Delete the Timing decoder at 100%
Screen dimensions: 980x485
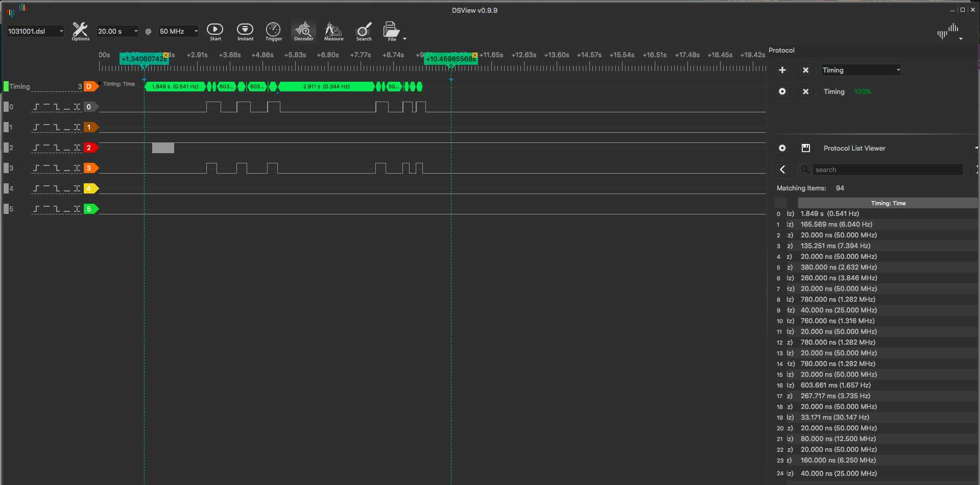pyautogui.click(x=805, y=91)
